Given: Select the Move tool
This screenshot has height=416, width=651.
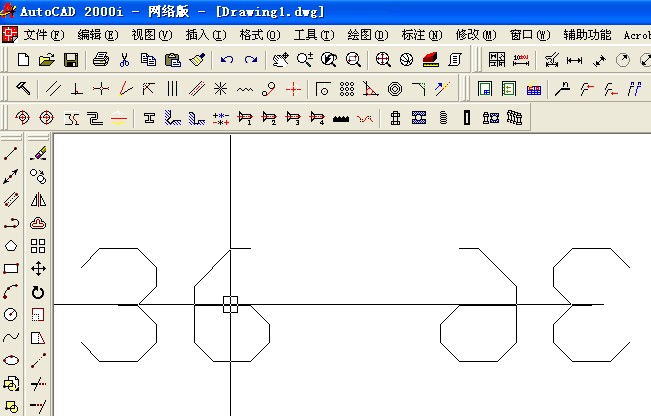Looking at the screenshot, I should [38, 269].
